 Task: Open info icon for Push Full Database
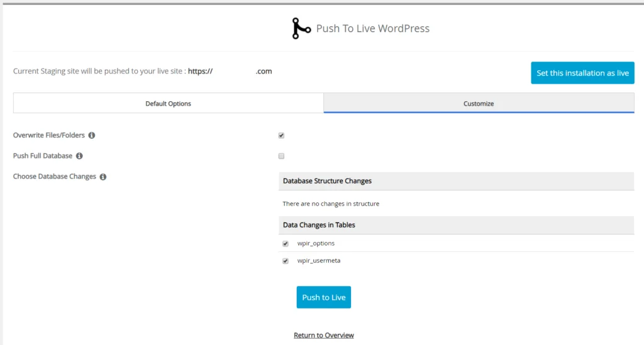point(79,156)
